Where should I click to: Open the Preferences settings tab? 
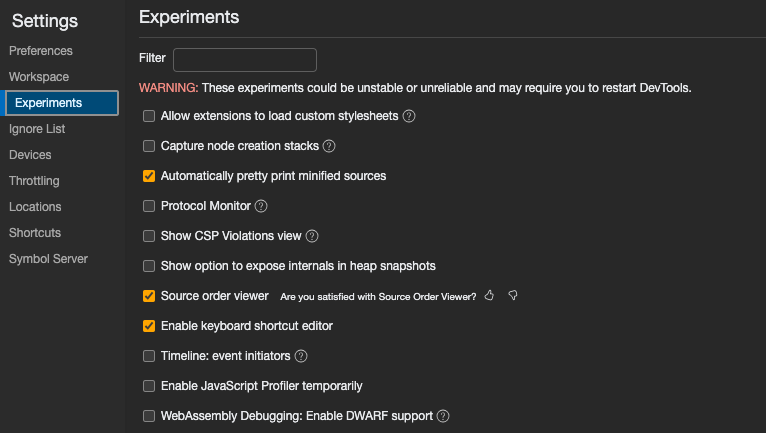41,51
